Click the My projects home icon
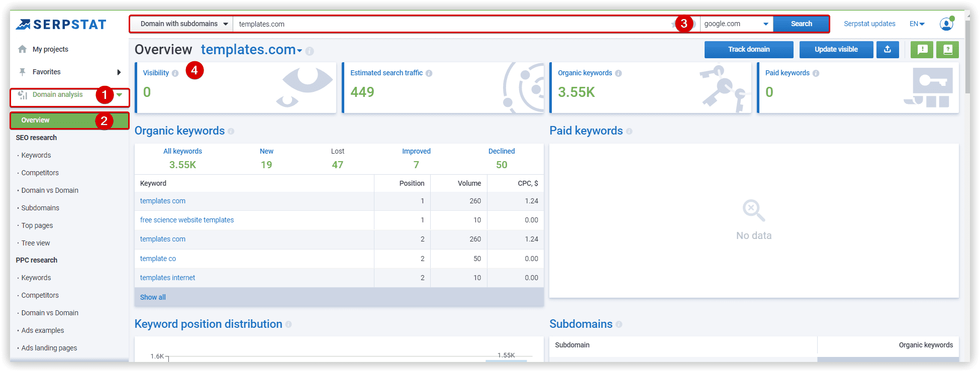This screenshot has width=980, height=372. click(x=22, y=49)
